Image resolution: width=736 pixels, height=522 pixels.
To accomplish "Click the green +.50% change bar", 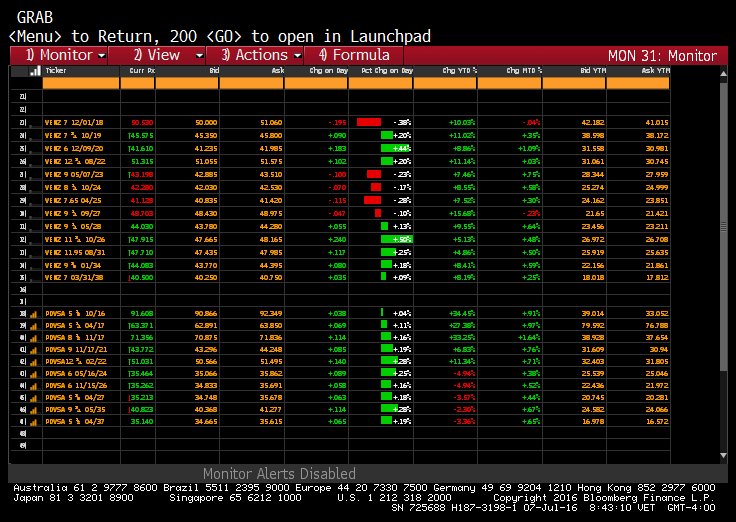I will coord(396,240).
